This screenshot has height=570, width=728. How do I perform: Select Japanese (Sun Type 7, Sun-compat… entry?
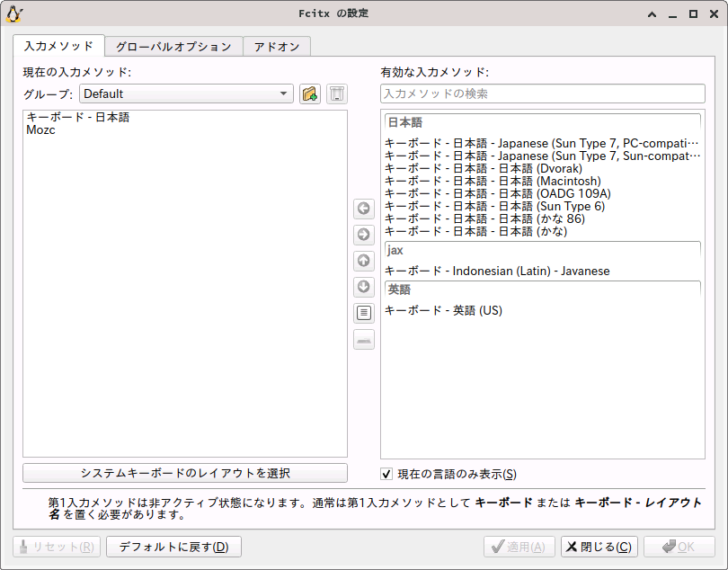[x=542, y=156]
